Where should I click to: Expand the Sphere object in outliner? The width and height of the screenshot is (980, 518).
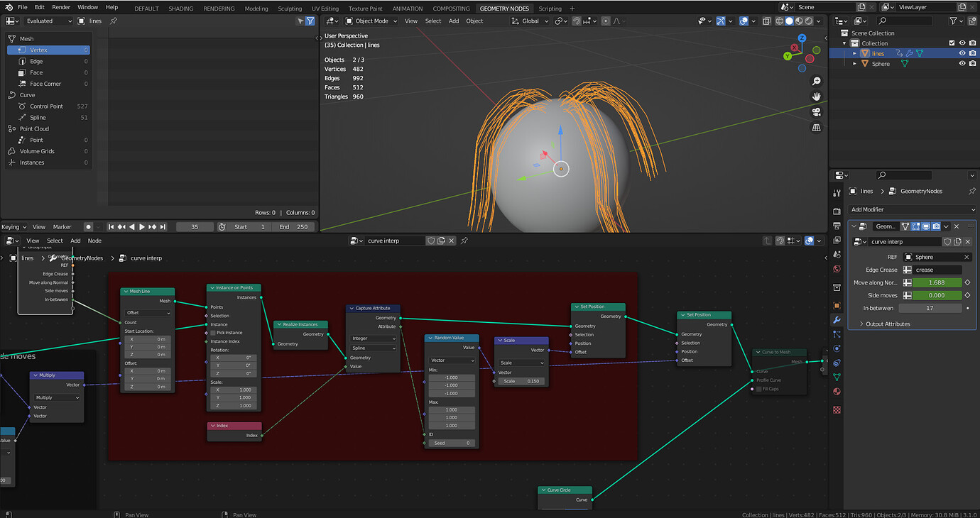pos(855,63)
